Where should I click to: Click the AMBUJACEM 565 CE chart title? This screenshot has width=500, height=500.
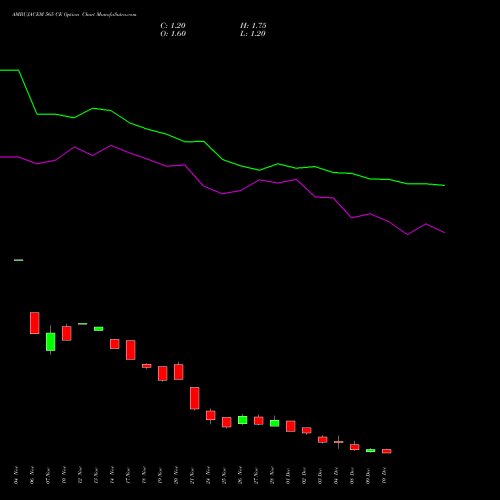click(74, 14)
